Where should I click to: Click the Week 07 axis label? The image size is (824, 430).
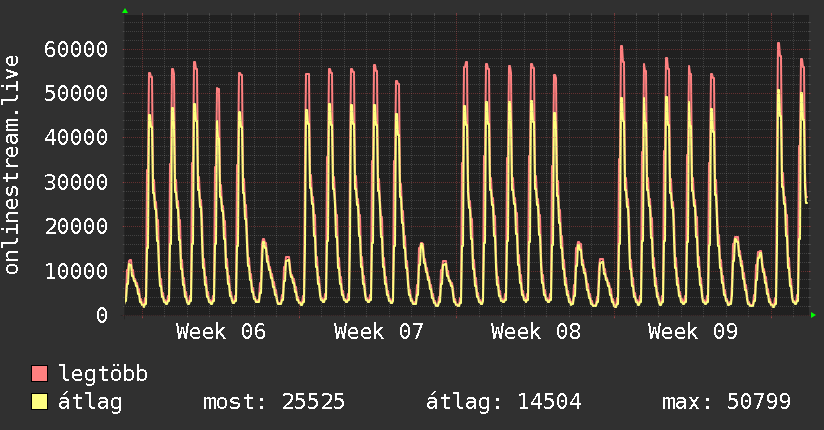click(378, 332)
